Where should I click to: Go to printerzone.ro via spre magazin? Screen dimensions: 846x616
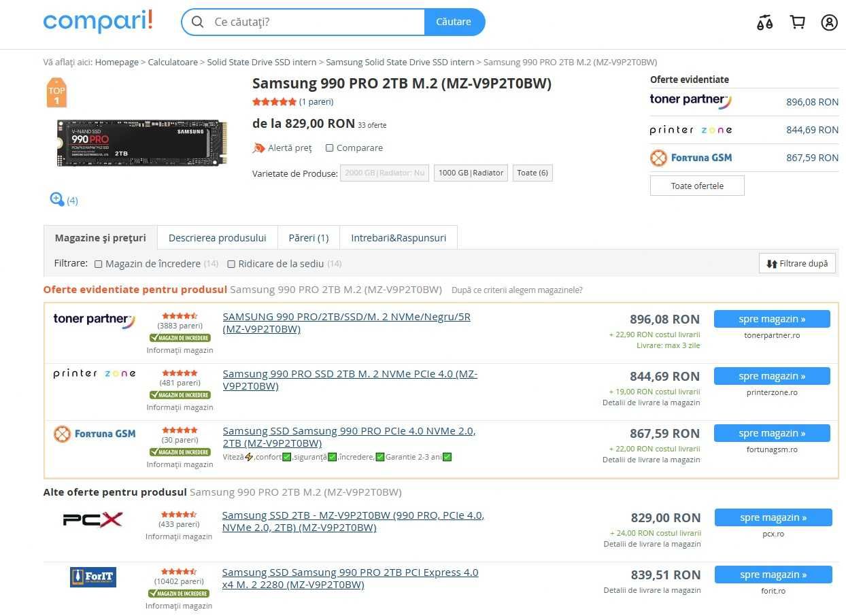click(x=772, y=376)
